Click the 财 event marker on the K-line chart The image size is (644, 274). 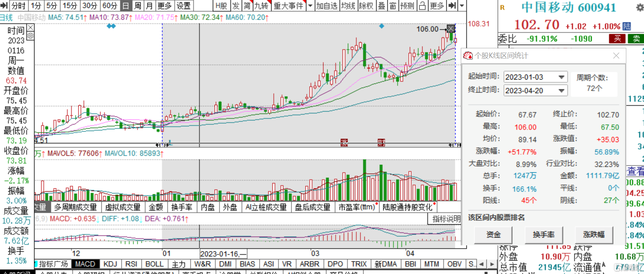pyautogui.click(x=381, y=142)
